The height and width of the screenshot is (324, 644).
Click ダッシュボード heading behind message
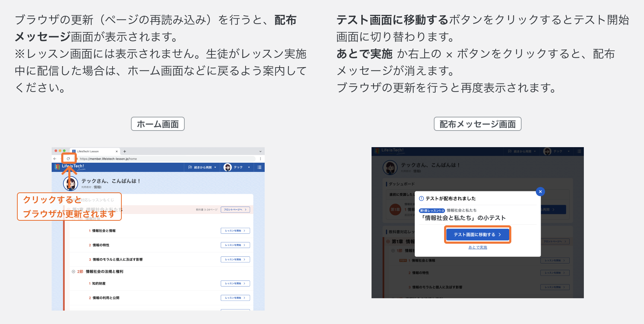click(402, 184)
